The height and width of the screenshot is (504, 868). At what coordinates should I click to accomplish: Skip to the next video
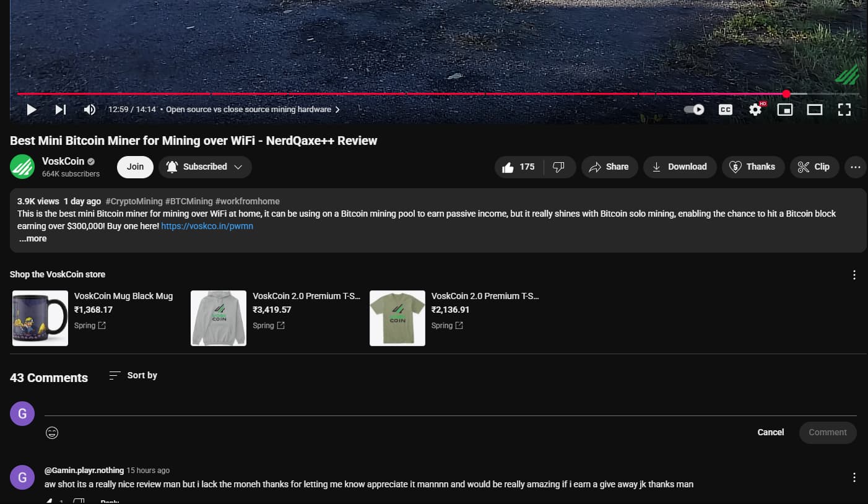(61, 110)
